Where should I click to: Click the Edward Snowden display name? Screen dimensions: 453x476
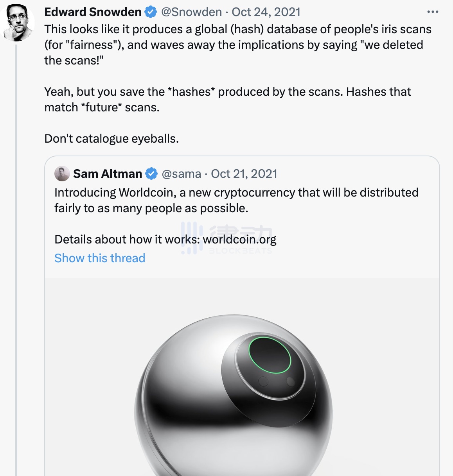93,12
